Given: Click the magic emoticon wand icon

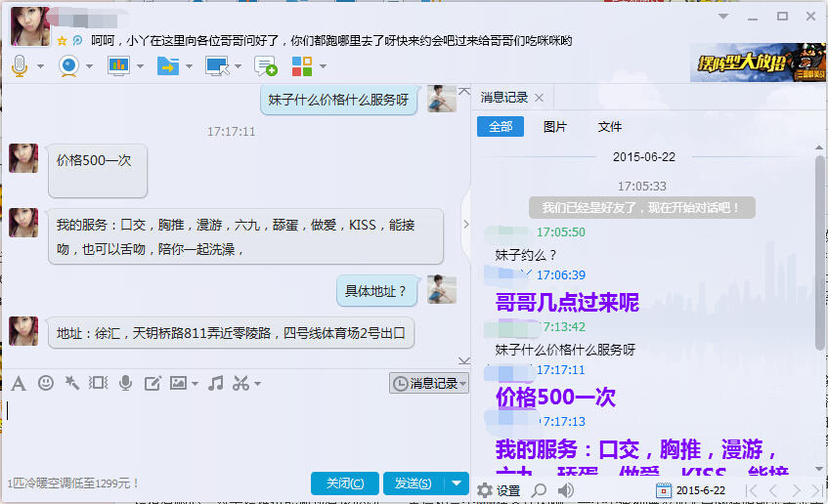Looking at the screenshot, I should click(x=71, y=383).
